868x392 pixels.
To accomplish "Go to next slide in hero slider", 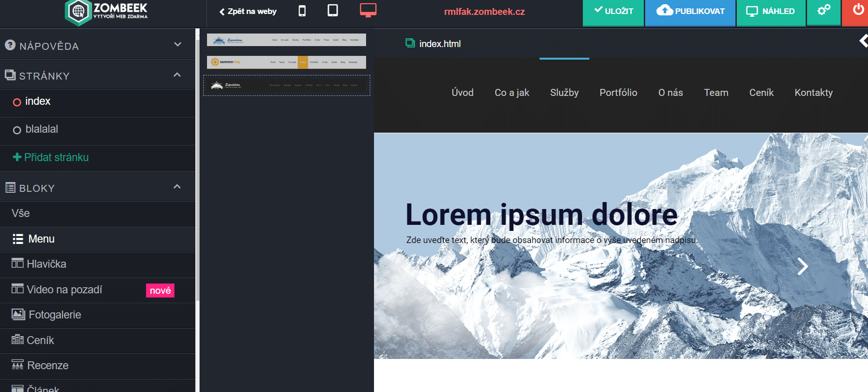I will coord(802,266).
